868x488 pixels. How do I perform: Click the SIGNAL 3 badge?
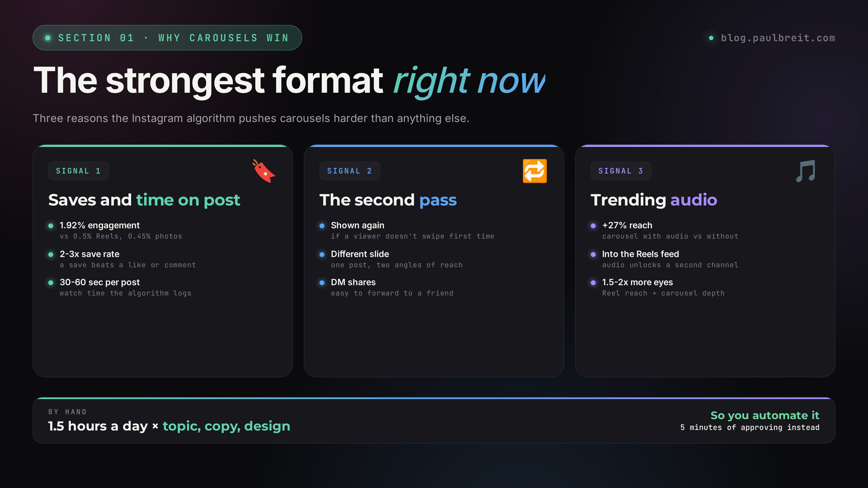coord(621,171)
